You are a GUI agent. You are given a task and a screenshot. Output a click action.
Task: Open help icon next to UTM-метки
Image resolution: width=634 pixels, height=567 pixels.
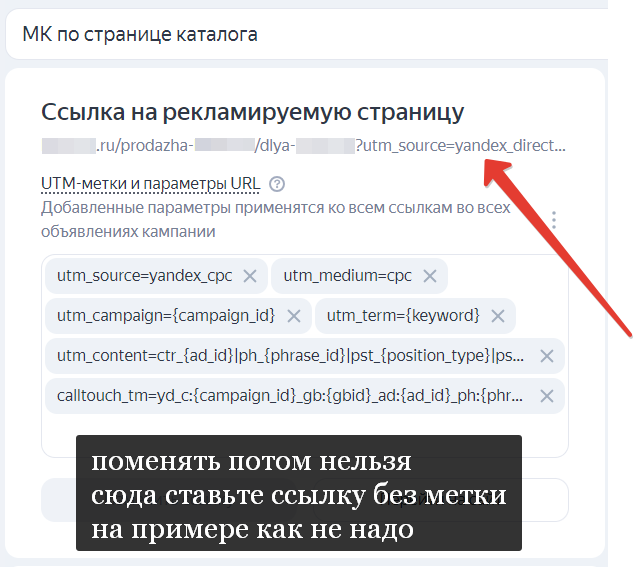point(277,184)
